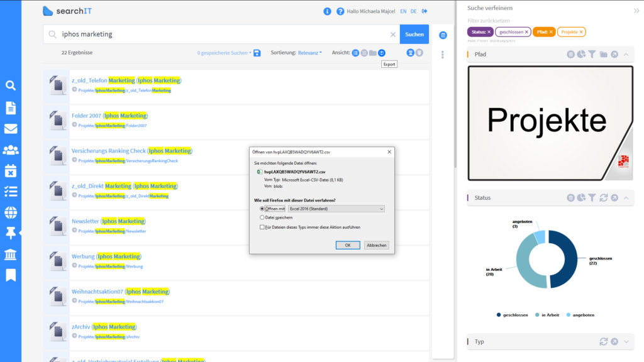Open Typ facet with popout arrow icon
Viewport: 644px width, 362px height.
(x=614, y=341)
